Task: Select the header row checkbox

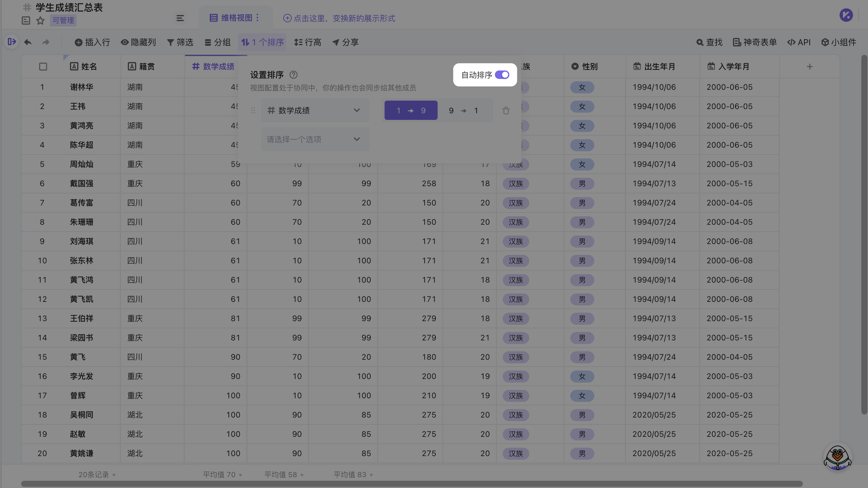Action: pos(43,66)
